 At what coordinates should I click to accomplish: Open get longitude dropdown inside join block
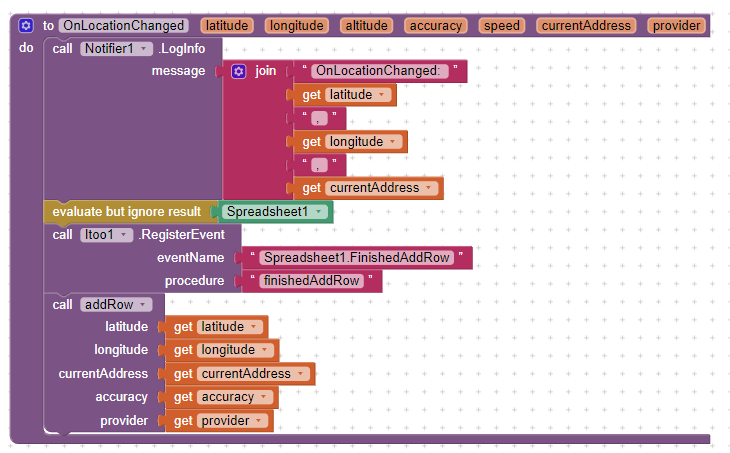point(391,142)
